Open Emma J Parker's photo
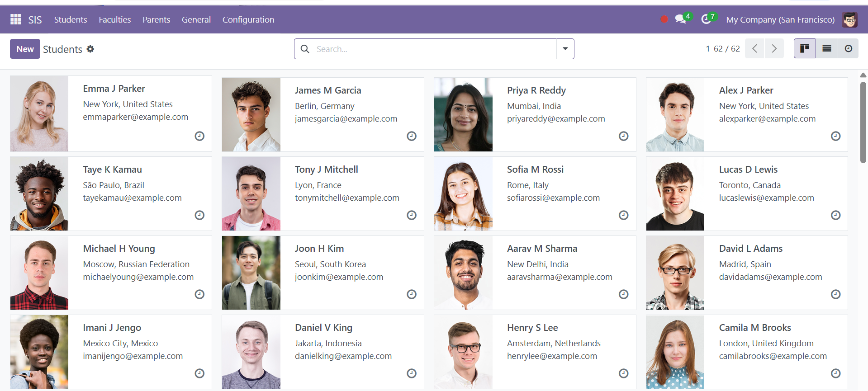Viewport: 868px width, 391px height. point(39,113)
